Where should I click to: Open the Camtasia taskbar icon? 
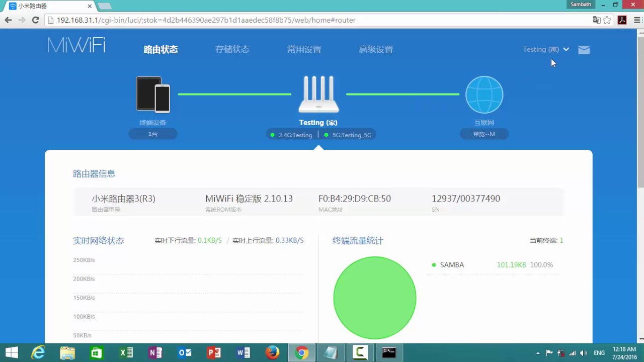360,352
